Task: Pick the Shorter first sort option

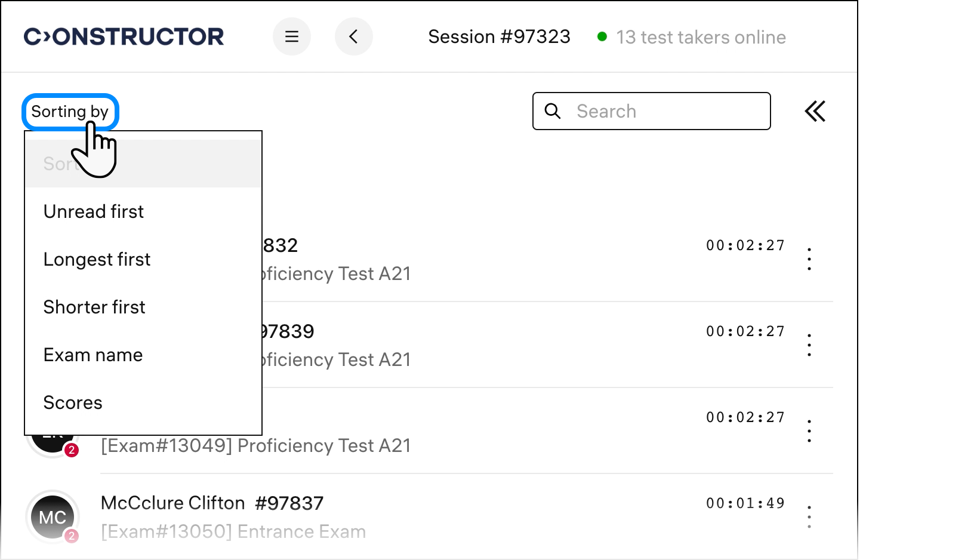Action: tap(94, 307)
